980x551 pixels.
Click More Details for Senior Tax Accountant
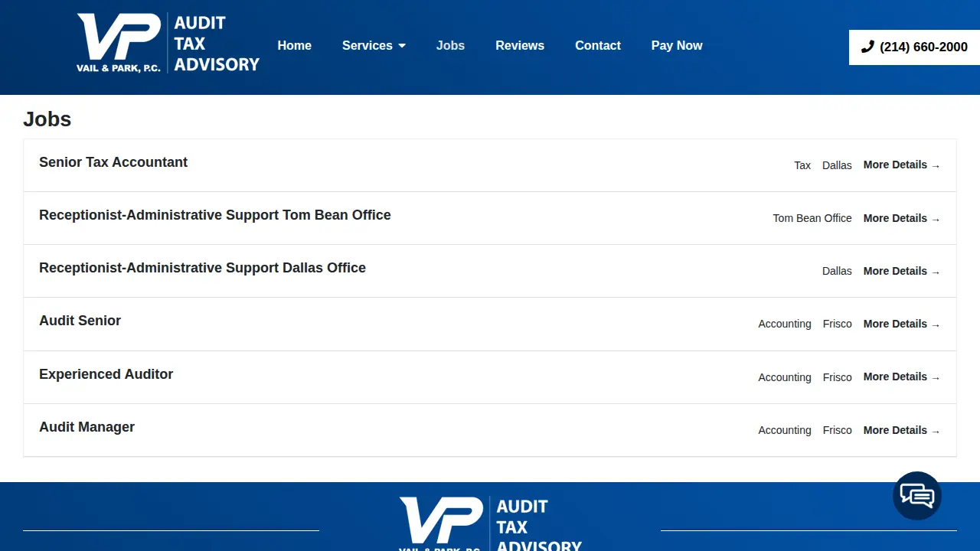(x=902, y=165)
